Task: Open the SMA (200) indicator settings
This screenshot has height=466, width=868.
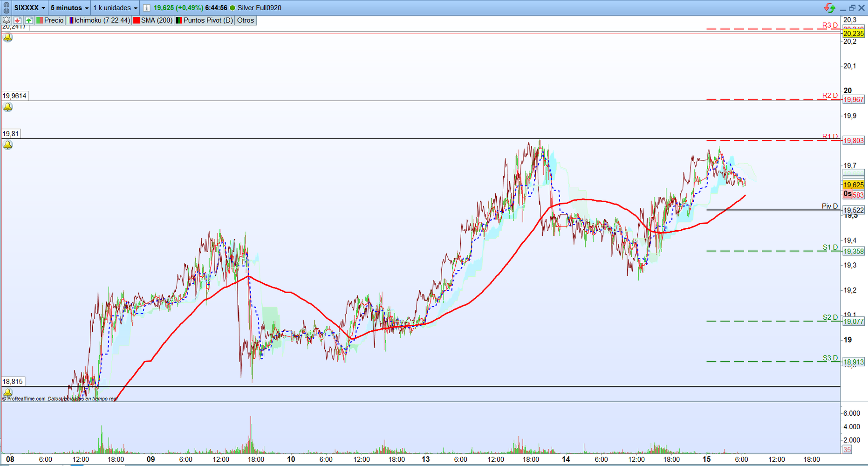Action: 153,21
